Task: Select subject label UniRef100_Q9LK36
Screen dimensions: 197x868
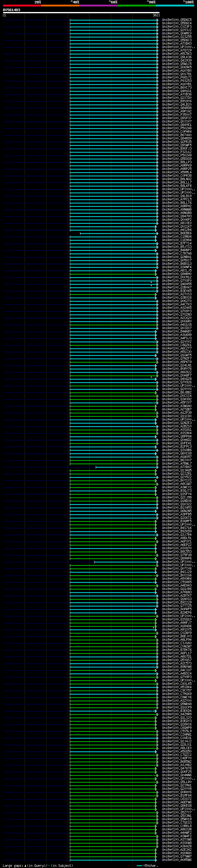Action: [177, 57]
